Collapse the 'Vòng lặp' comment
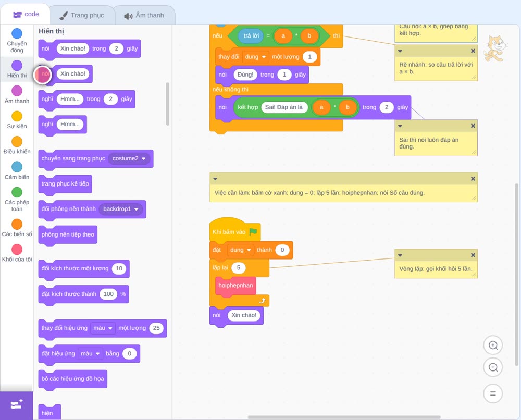 (x=400, y=255)
